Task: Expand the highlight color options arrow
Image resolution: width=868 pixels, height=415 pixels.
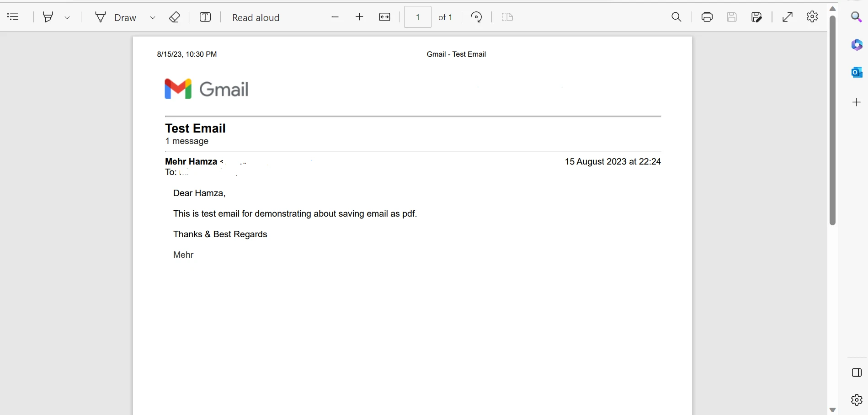Action: pos(67,17)
